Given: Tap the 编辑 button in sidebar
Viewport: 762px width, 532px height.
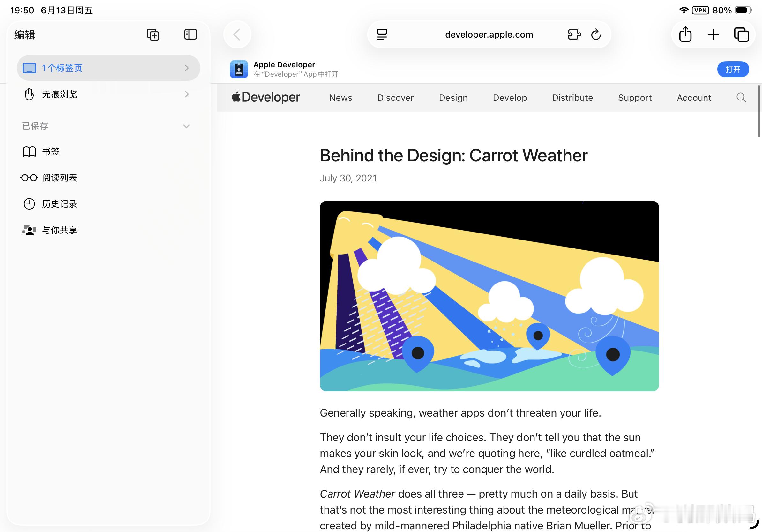Looking at the screenshot, I should [x=25, y=34].
